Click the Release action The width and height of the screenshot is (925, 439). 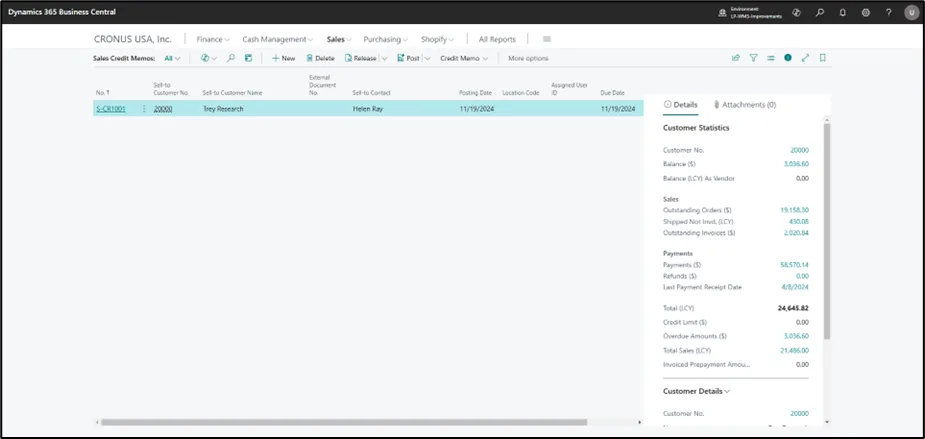[360, 58]
